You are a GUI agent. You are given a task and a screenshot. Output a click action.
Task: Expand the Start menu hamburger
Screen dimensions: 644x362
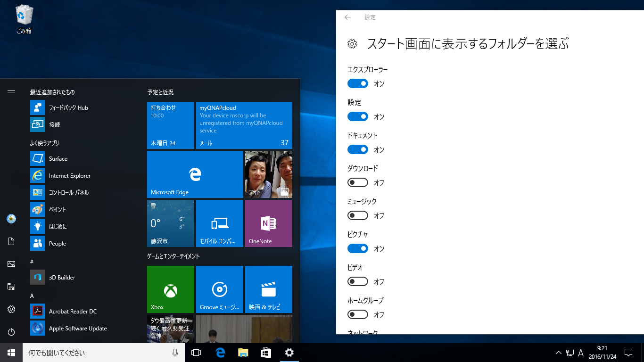coord(11,92)
